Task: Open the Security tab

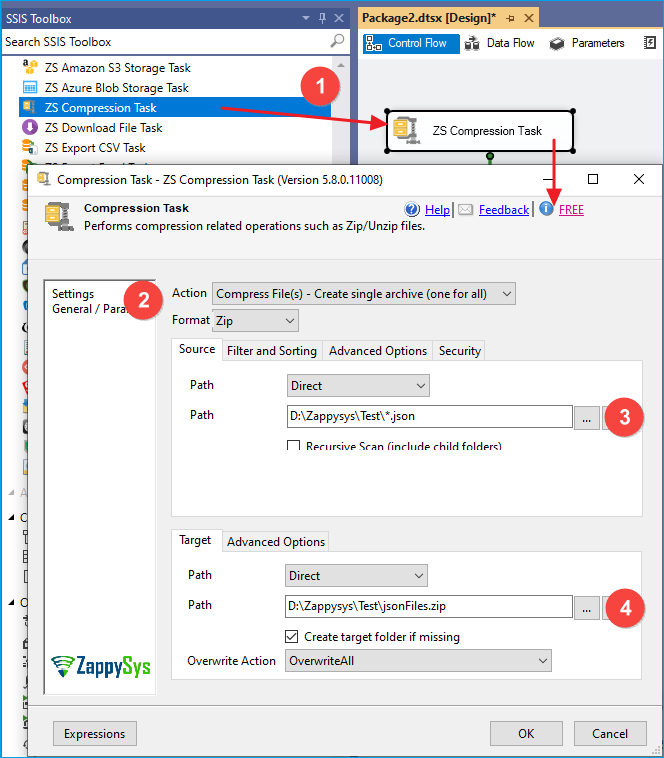Action: [459, 351]
